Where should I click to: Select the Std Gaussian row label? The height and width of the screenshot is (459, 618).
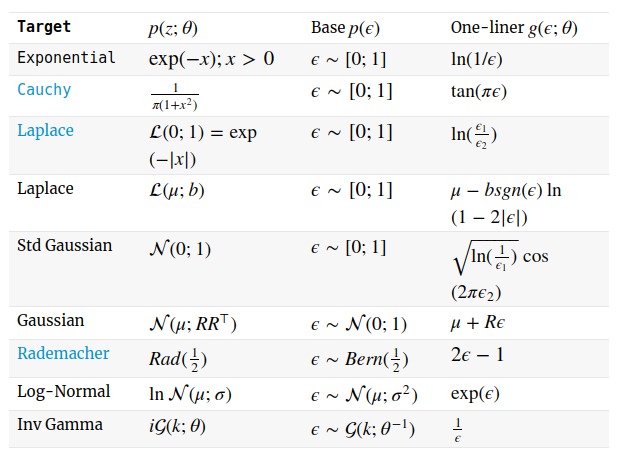65,245
